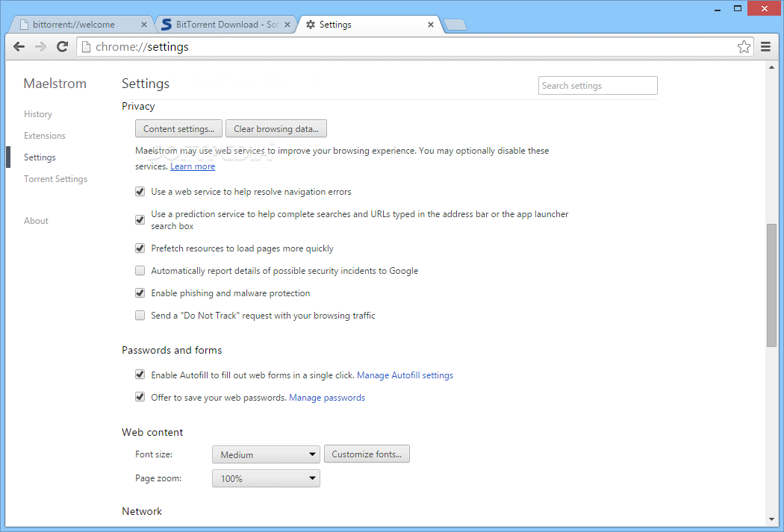Click the Privacy section heading

click(x=138, y=107)
